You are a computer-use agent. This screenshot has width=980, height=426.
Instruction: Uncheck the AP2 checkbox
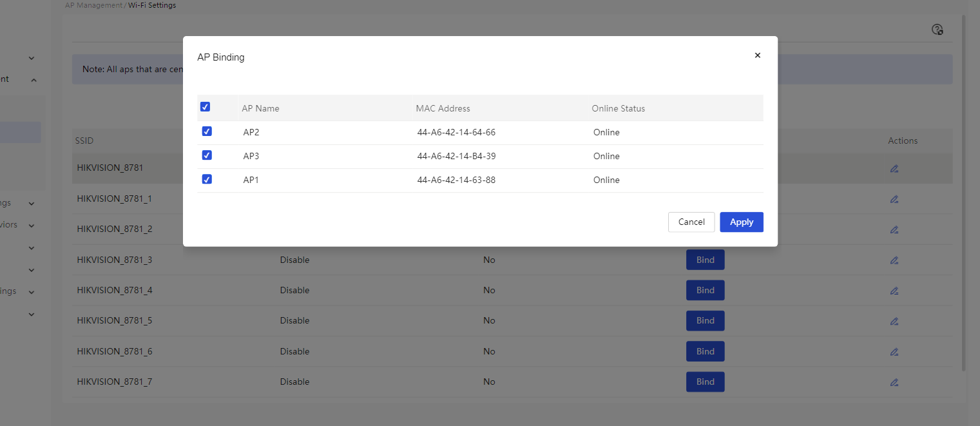(x=207, y=131)
